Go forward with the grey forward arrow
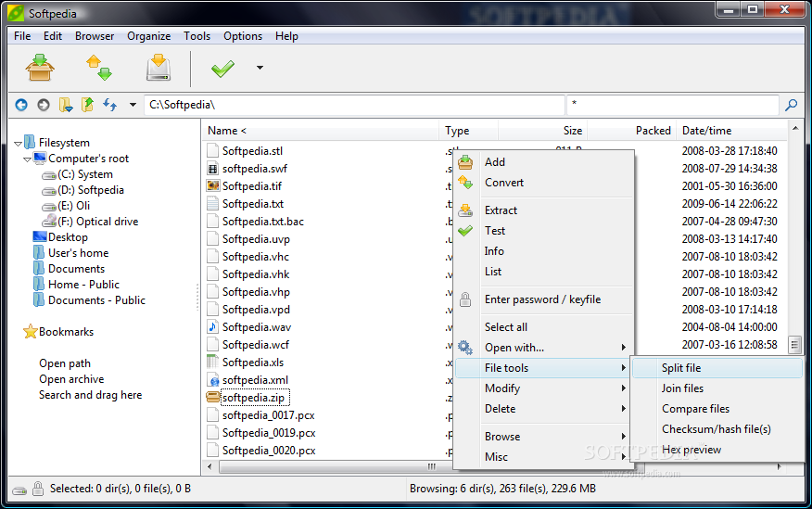This screenshot has width=812, height=509. click(x=44, y=105)
